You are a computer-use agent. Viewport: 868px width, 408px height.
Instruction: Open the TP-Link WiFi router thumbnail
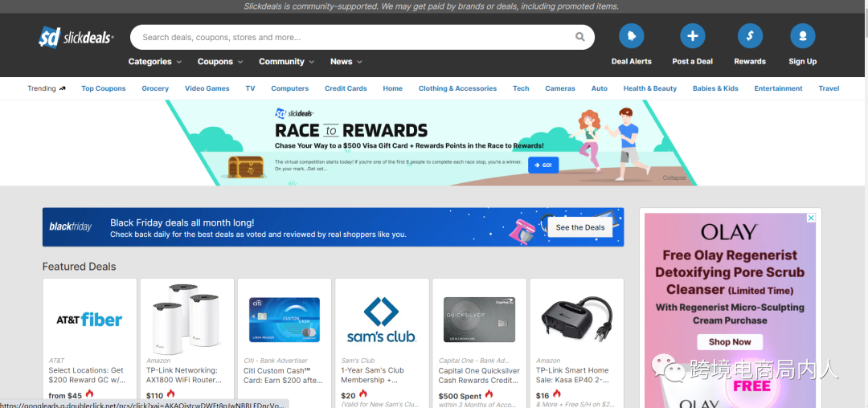(x=187, y=319)
